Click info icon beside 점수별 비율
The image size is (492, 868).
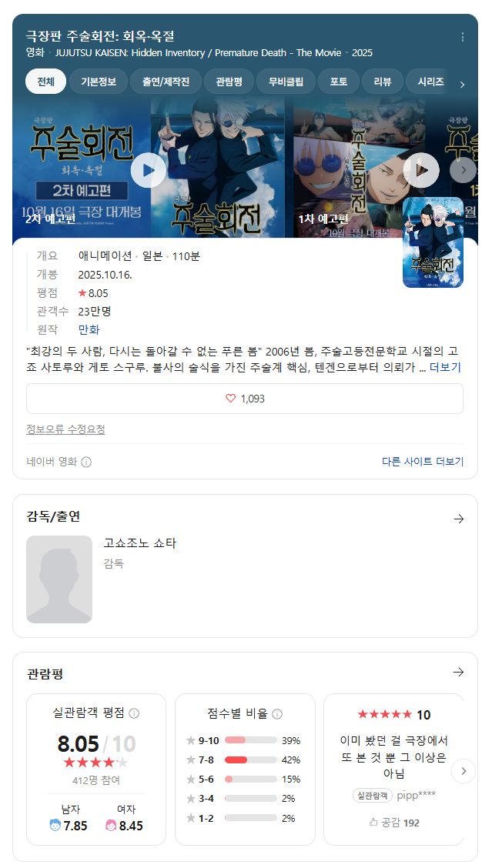[278, 714]
